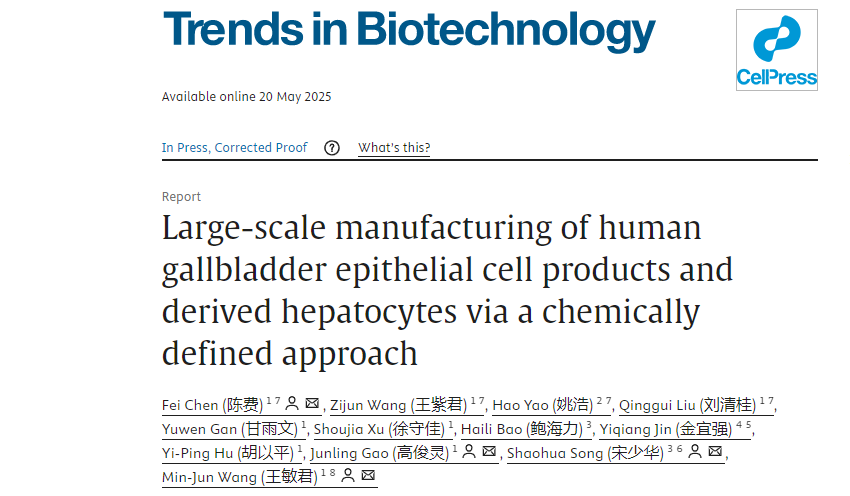
Task: Click the In Press, Corrected Proof link
Action: click(235, 148)
